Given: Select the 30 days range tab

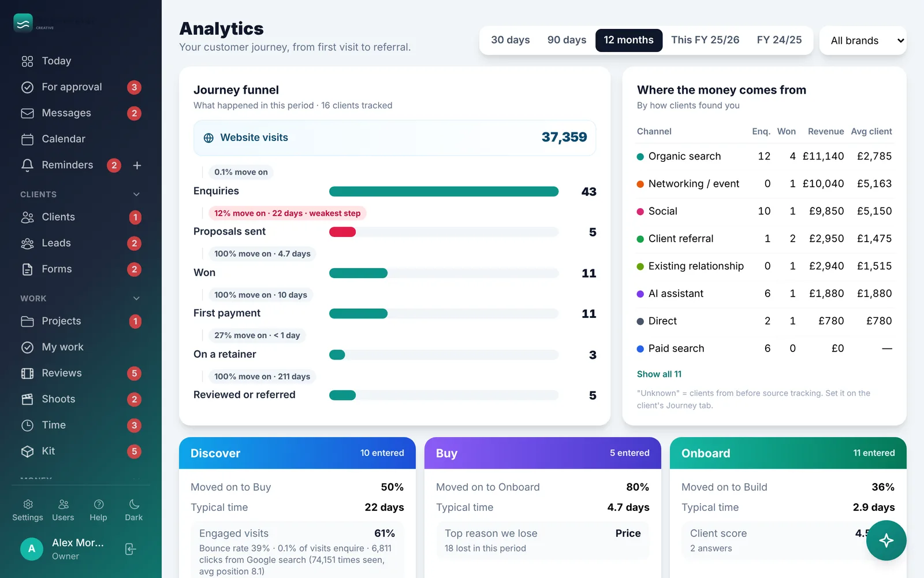Looking at the screenshot, I should coord(511,40).
